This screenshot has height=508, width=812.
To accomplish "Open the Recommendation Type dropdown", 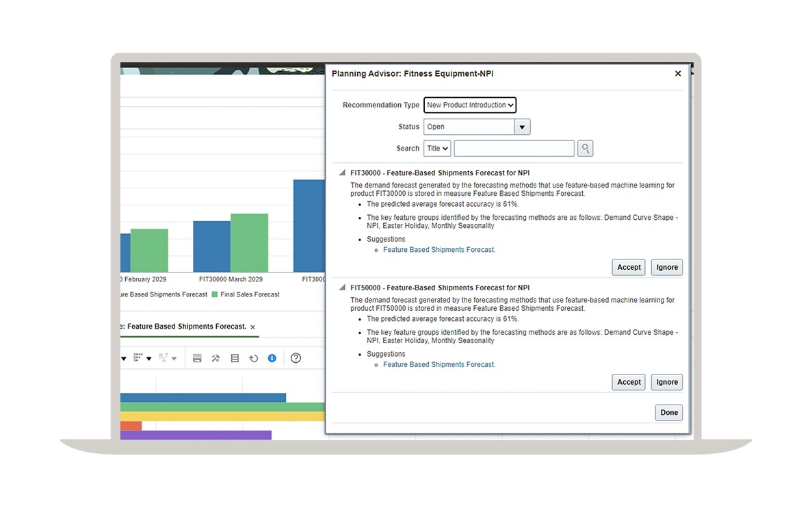I will pyautogui.click(x=470, y=105).
